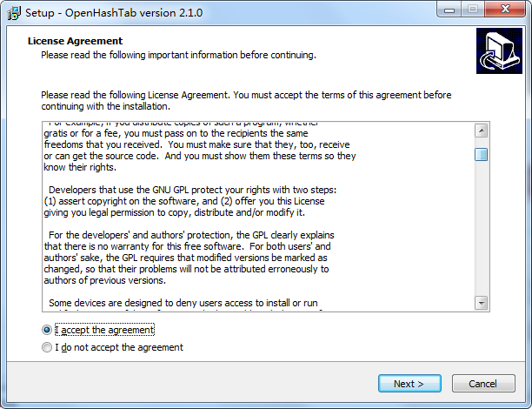Screen dimensions: 532x409
Task: Click the Setup installer icon in title bar
Action: [x=14, y=14]
